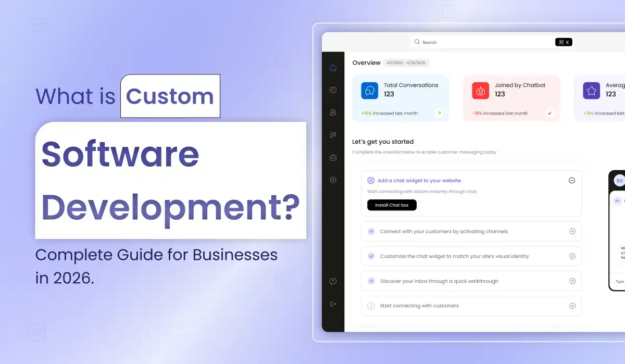Image resolution: width=625 pixels, height=364 pixels.
Task: Click +10% increased last month in Total Conversations
Action: (389, 113)
